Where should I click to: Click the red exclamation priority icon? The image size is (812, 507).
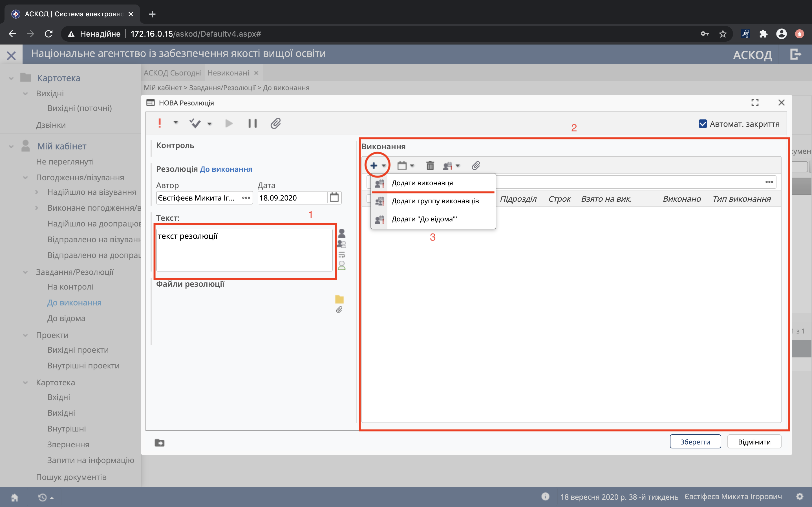point(160,123)
